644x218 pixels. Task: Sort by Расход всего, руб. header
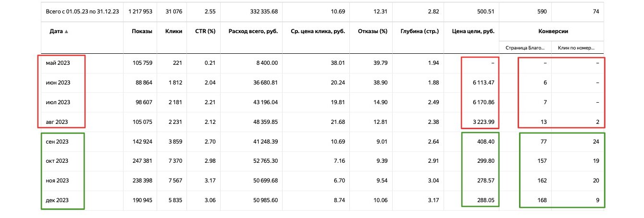coord(254,32)
